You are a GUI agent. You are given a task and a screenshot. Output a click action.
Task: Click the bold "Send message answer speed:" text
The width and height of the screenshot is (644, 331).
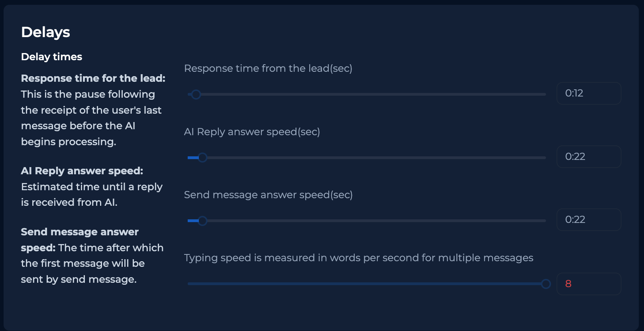click(80, 232)
